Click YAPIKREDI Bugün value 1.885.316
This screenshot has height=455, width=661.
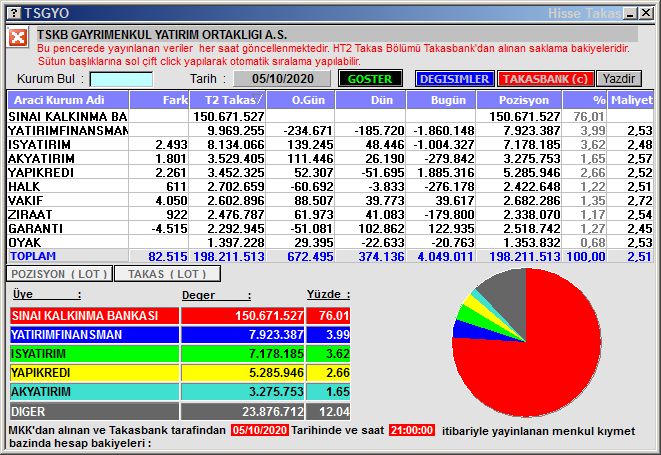pos(446,173)
